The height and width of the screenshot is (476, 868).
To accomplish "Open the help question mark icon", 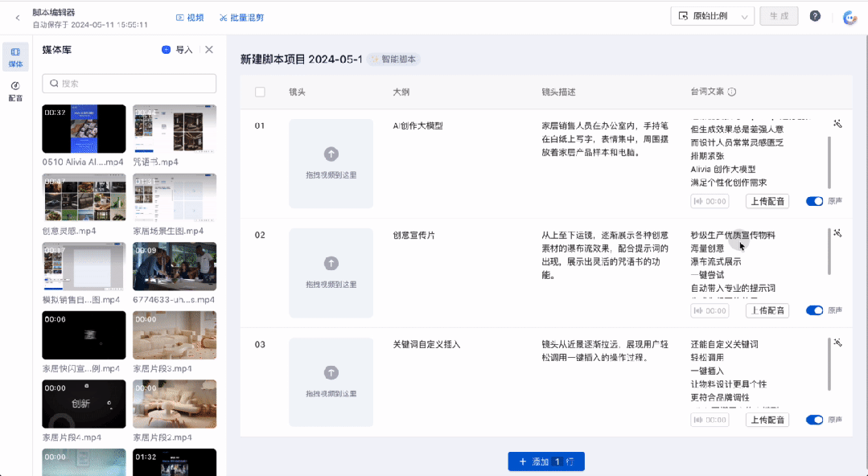I will coord(815,16).
